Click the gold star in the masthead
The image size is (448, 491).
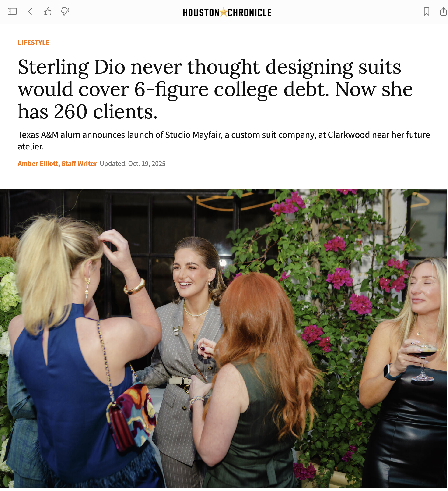point(224,12)
